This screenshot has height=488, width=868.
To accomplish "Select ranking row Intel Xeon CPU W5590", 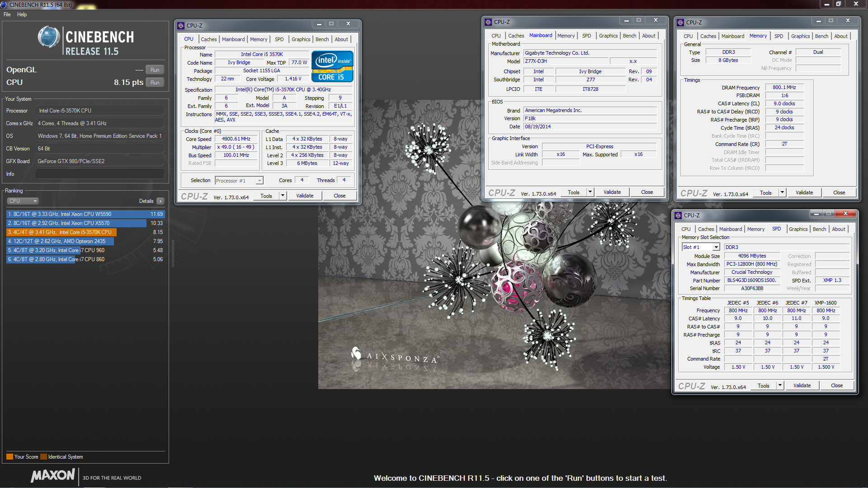I will [85, 214].
